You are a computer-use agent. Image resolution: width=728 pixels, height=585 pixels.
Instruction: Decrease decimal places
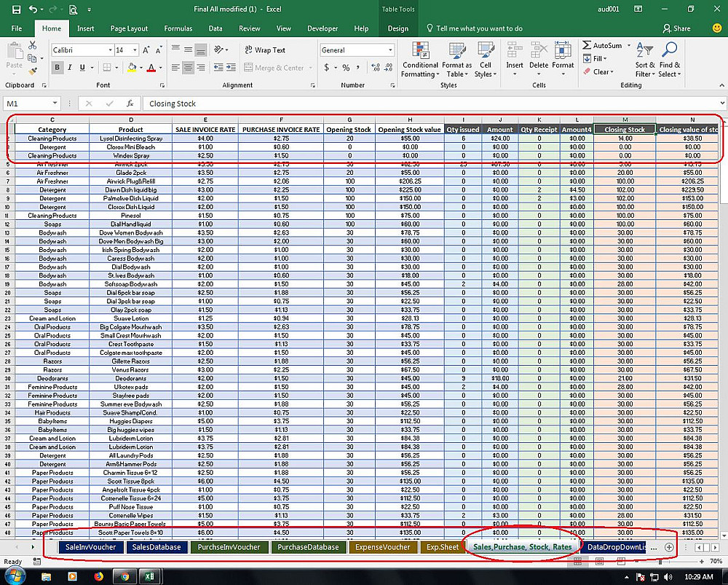click(x=389, y=68)
